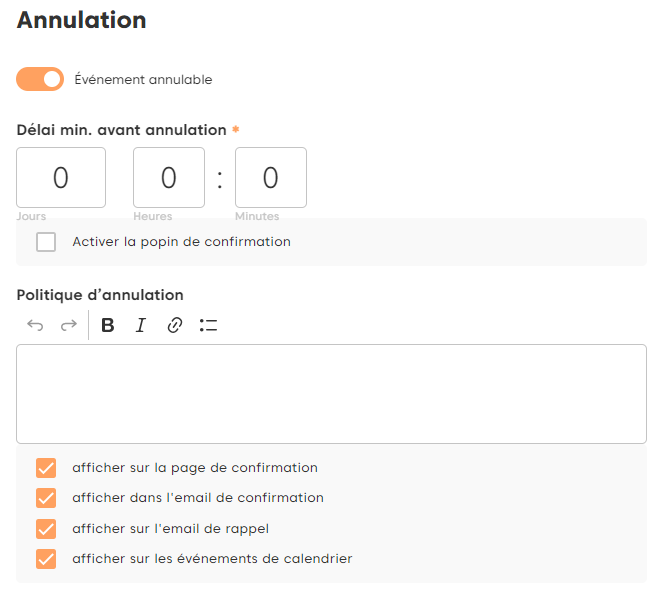Click the redo arrow in editor toolbar
This screenshot has height=602, width=661.
(68, 325)
